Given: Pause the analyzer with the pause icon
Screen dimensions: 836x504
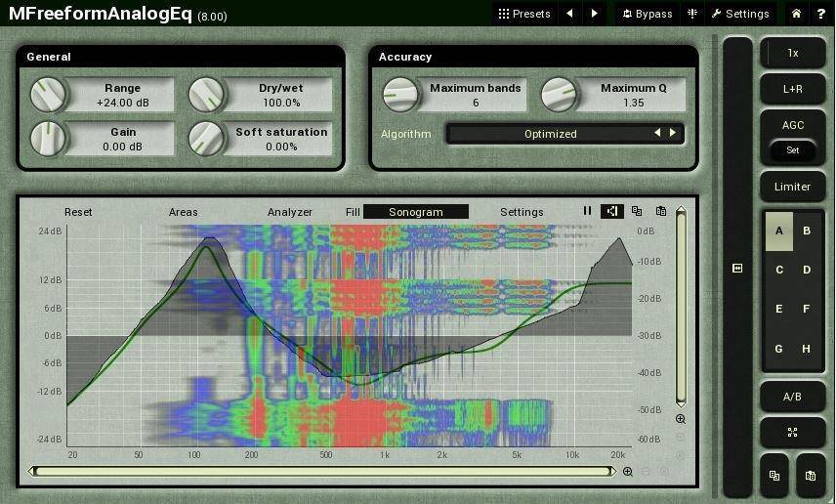Looking at the screenshot, I should 587,211.
